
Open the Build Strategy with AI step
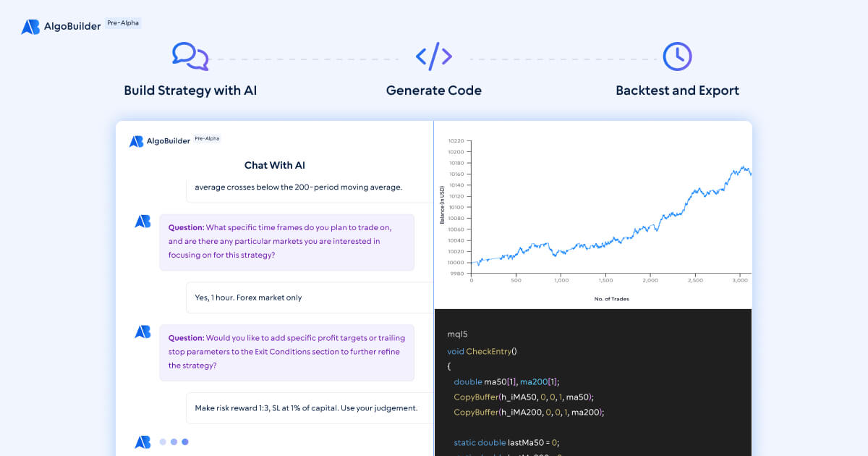(x=191, y=90)
